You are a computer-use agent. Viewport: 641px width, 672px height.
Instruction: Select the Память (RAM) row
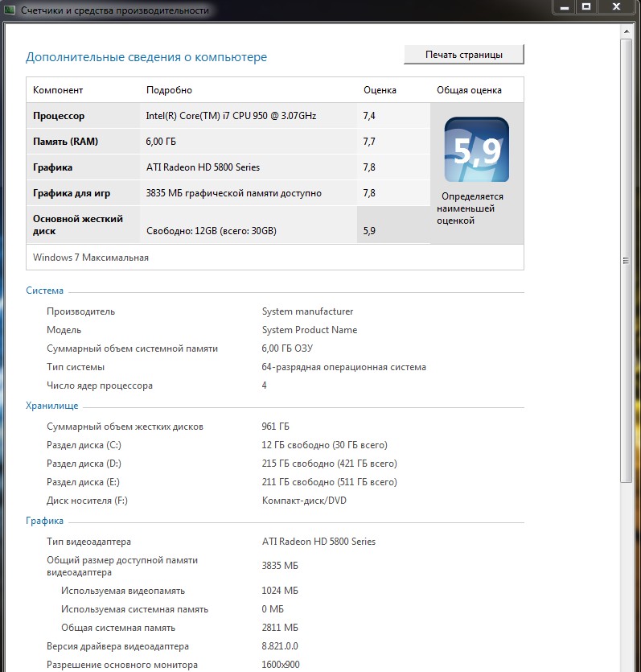click(228, 142)
